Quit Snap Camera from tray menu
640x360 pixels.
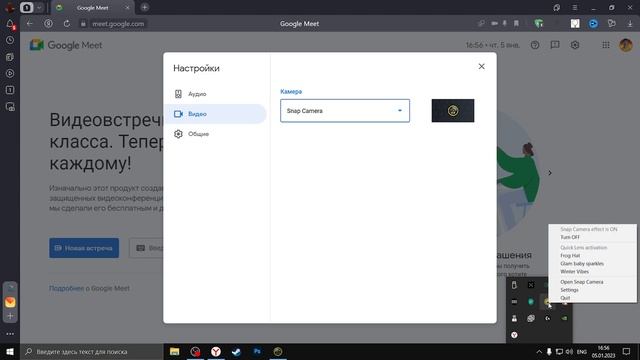tap(565, 298)
